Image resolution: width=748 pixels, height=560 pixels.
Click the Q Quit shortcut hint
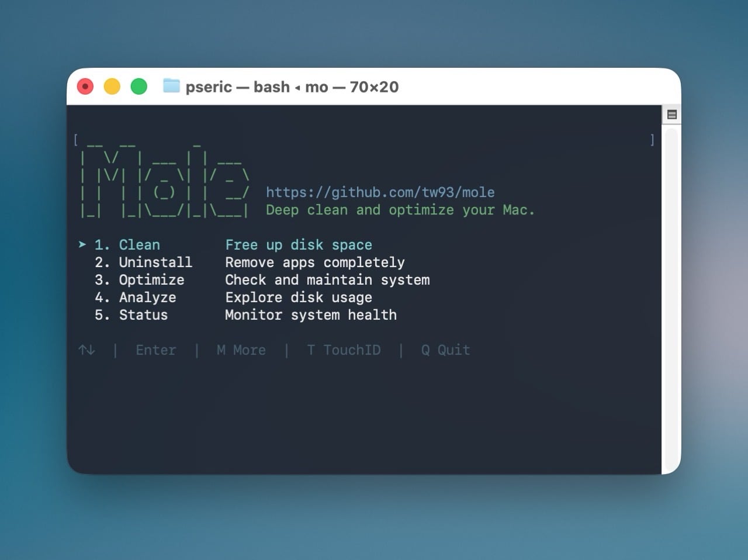[445, 350]
